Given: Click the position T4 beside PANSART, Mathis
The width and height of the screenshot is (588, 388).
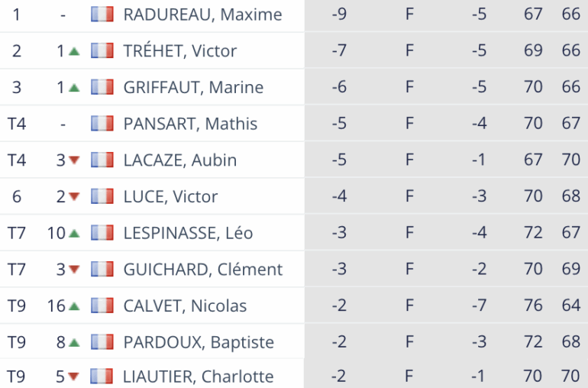Looking at the screenshot, I should coord(17,124).
